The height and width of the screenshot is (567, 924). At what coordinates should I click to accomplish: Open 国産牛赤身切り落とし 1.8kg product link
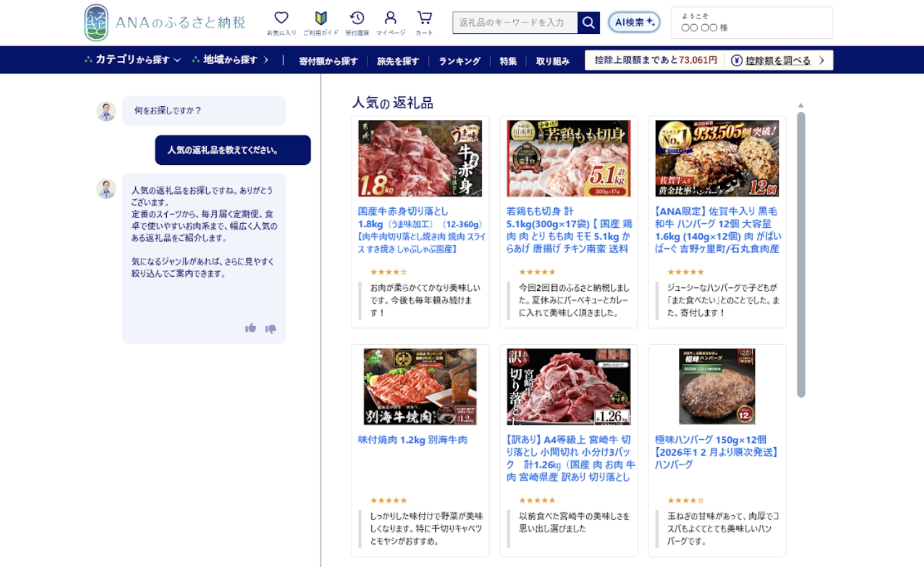[421, 230]
